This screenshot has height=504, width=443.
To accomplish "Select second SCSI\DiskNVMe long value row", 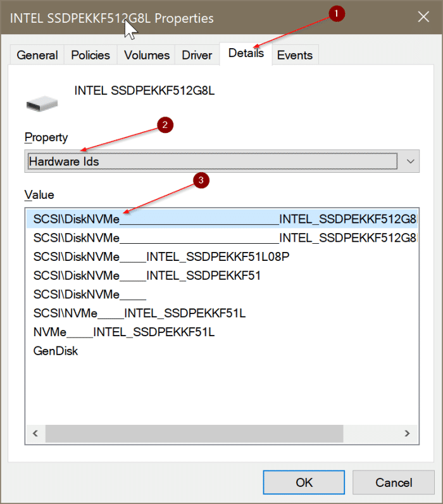I will click(x=222, y=238).
